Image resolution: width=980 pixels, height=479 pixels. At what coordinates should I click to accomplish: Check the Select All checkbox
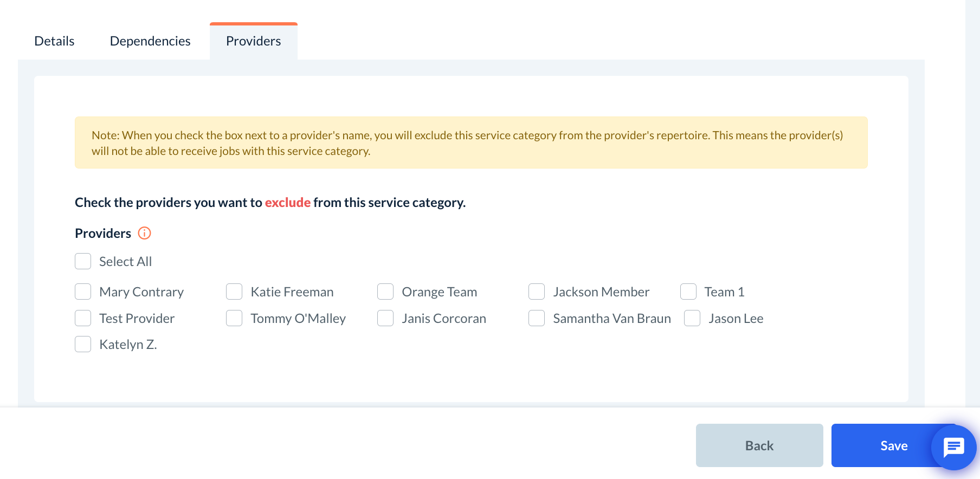click(x=83, y=261)
